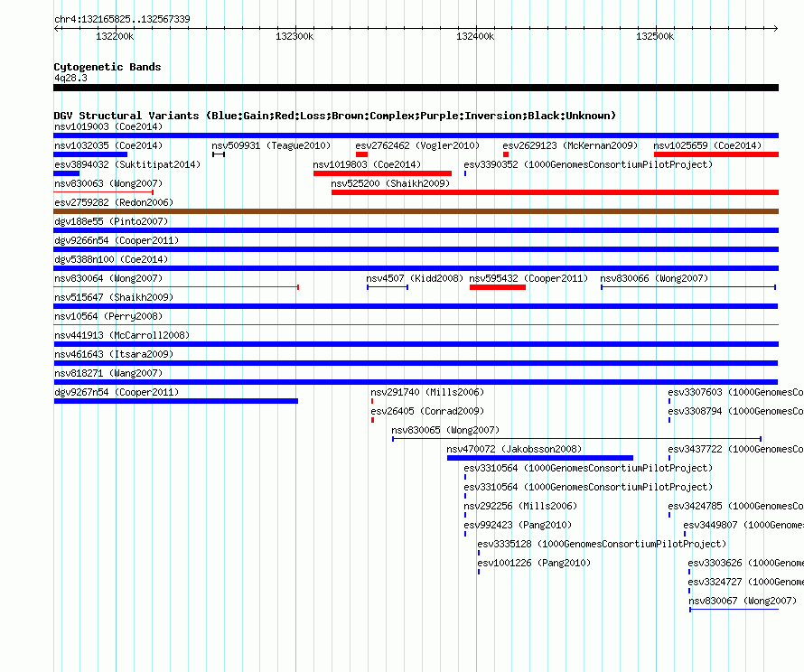Click nsv595432 (Cooper2011) label

[x=528, y=278]
